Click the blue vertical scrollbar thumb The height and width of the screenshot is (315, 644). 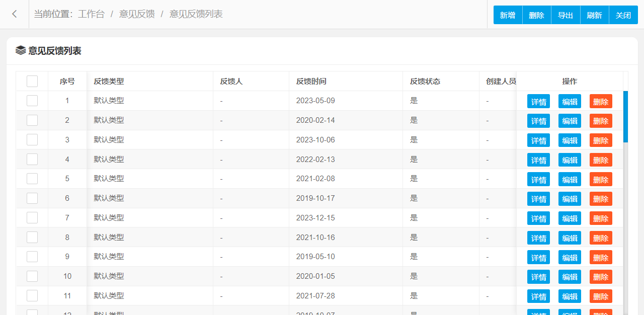[x=625, y=116]
